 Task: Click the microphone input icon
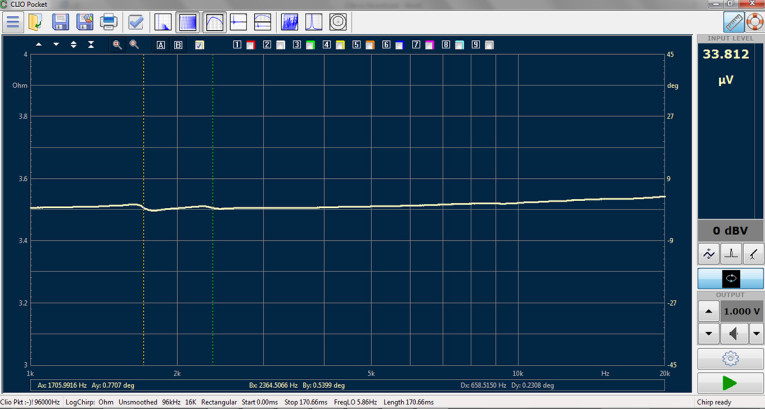[754, 254]
